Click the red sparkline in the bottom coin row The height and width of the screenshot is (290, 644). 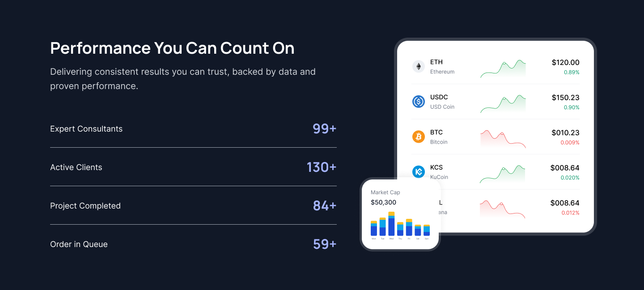point(503,209)
